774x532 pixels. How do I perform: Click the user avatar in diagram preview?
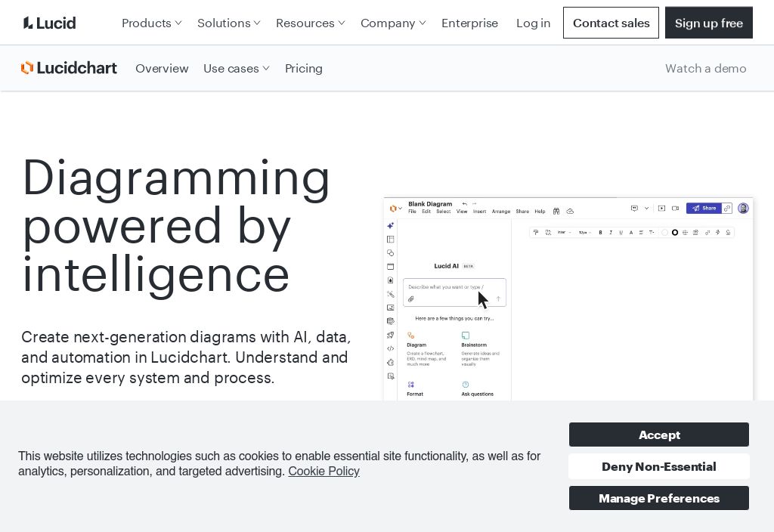point(743,209)
